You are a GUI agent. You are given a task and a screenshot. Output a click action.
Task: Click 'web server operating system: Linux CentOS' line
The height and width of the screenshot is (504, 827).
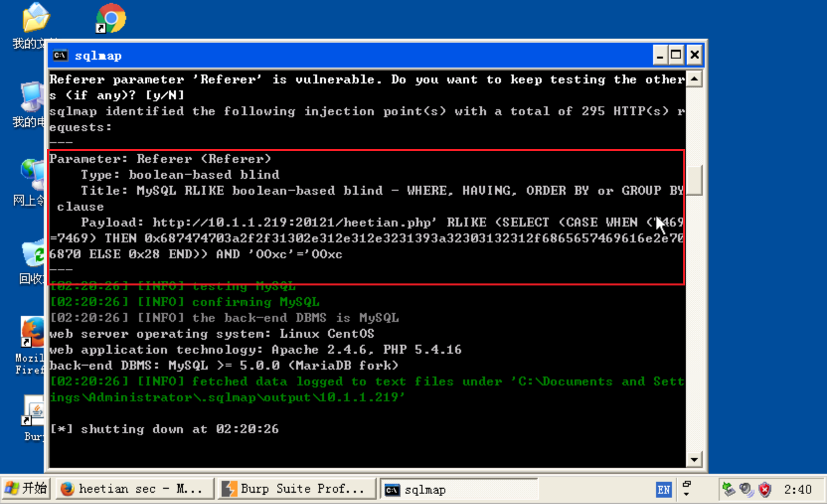[211, 334]
